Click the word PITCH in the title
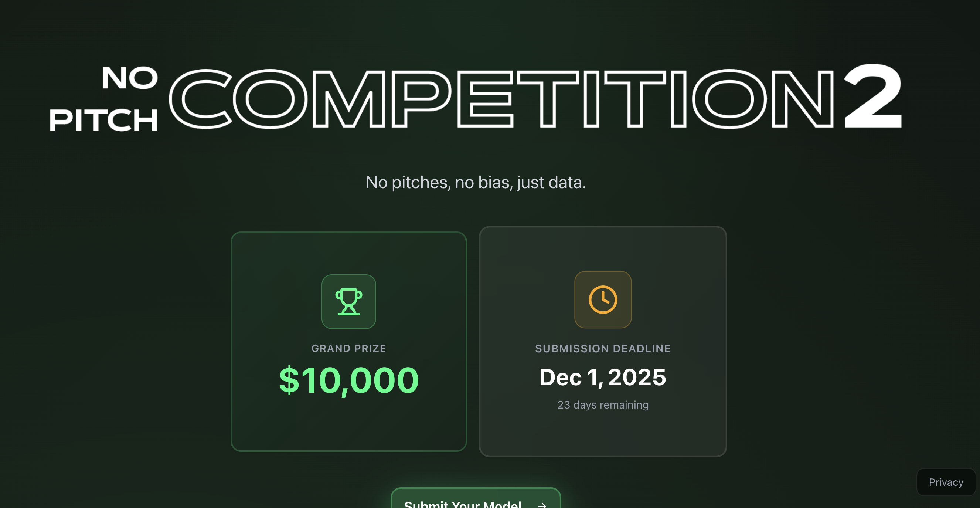This screenshot has height=508, width=980. (x=103, y=120)
